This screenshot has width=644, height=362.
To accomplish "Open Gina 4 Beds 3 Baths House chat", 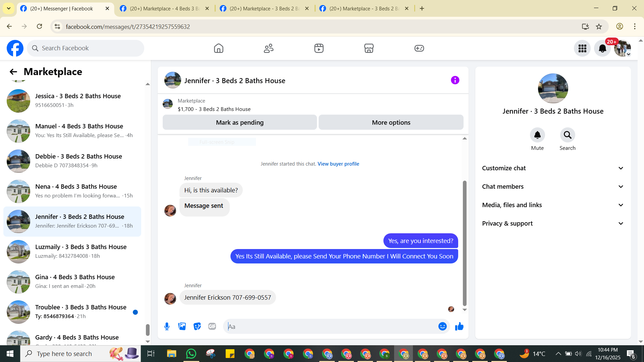I will [x=72, y=282].
